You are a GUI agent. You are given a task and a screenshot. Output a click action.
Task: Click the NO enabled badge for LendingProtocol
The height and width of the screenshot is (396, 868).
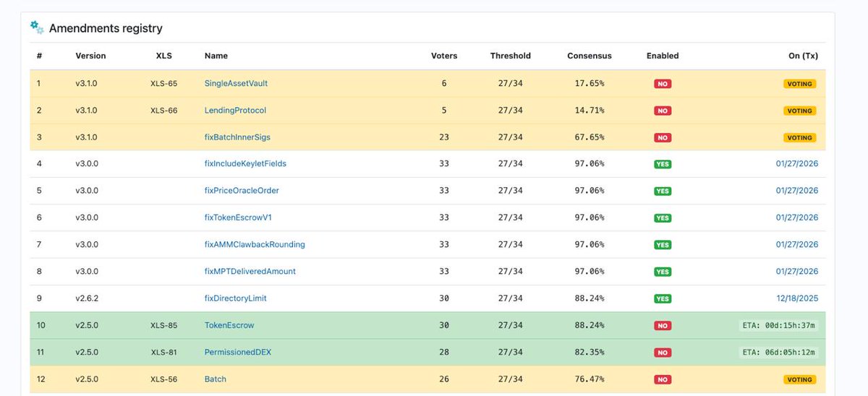click(x=663, y=111)
